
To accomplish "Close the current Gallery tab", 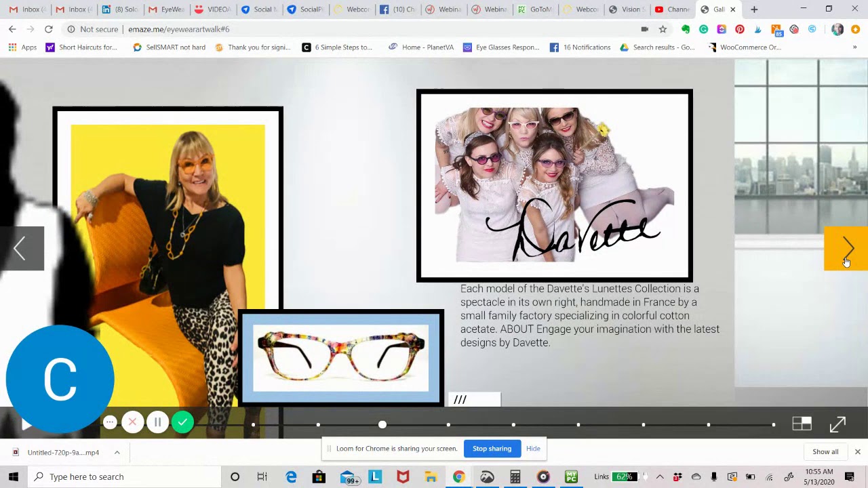I will [x=732, y=9].
